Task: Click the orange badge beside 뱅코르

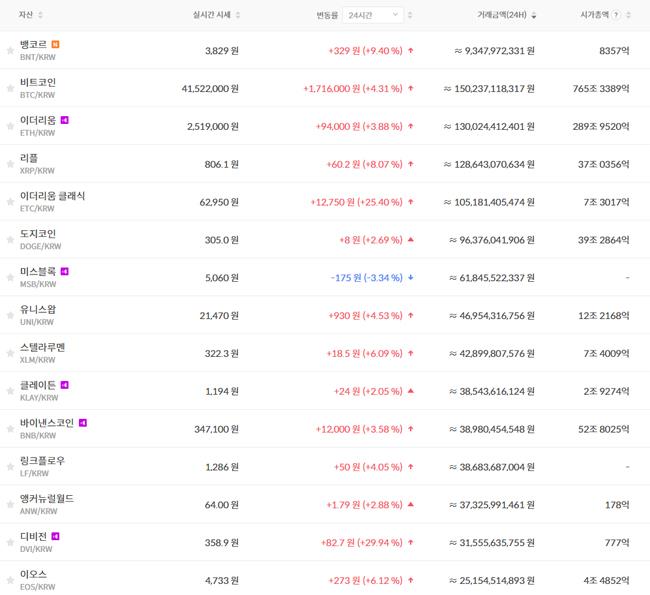Action: click(x=55, y=44)
